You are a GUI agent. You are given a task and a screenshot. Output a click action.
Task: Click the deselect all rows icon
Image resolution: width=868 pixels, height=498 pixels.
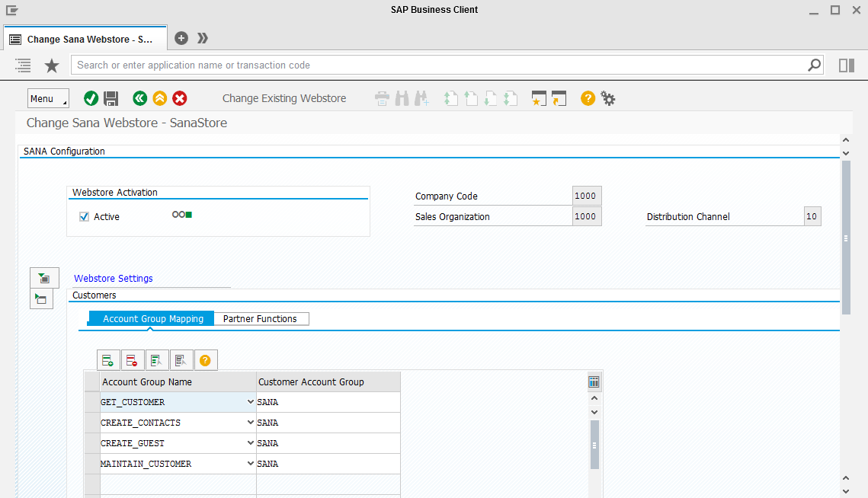click(181, 360)
